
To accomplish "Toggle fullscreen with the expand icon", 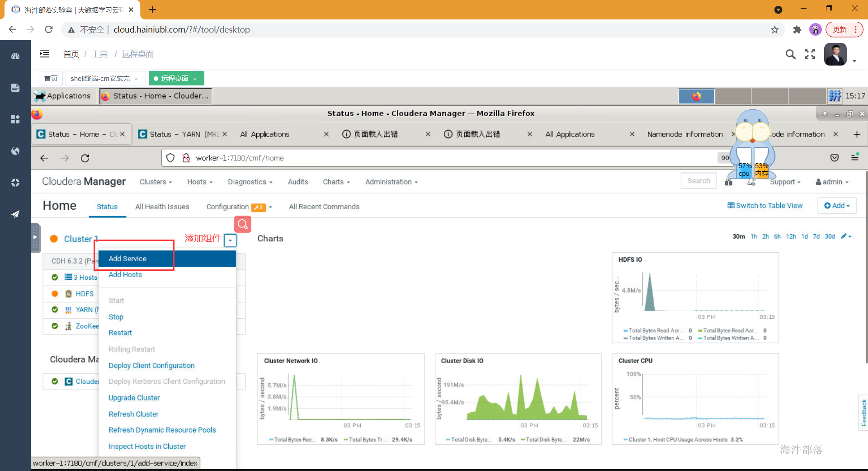I will tap(810, 54).
